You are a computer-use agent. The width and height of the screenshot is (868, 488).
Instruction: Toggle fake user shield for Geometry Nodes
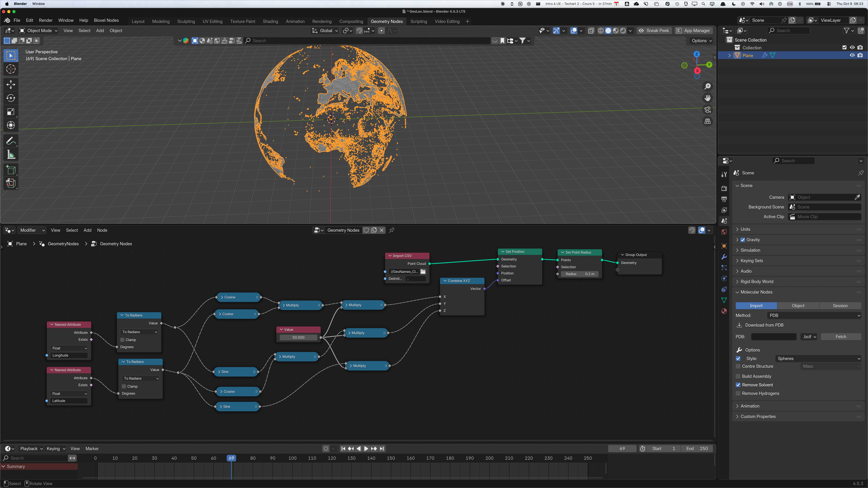click(x=366, y=230)
